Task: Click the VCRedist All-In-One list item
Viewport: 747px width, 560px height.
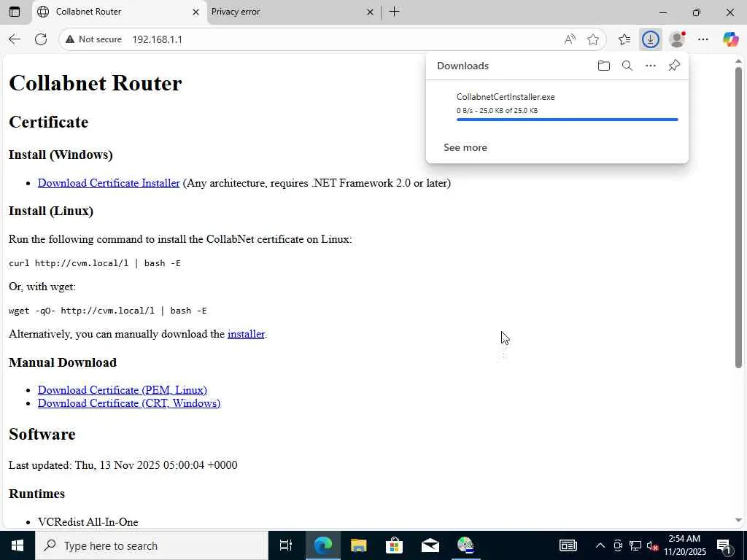Action: click(88, 522)
